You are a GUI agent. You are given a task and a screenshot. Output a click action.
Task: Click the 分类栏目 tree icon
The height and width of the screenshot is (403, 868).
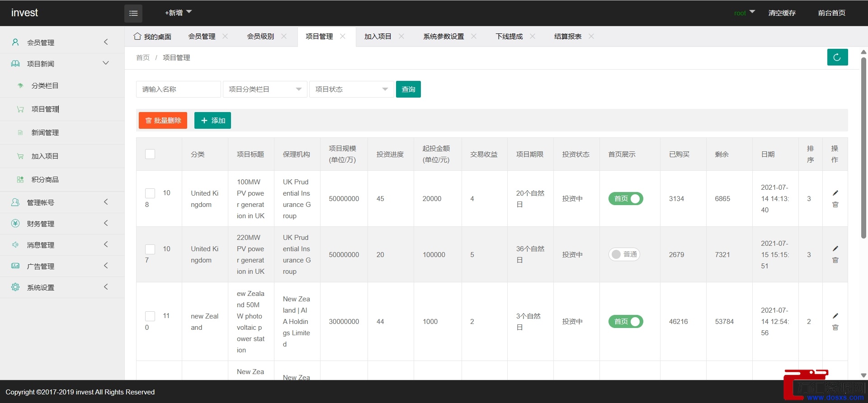(20, 85)
